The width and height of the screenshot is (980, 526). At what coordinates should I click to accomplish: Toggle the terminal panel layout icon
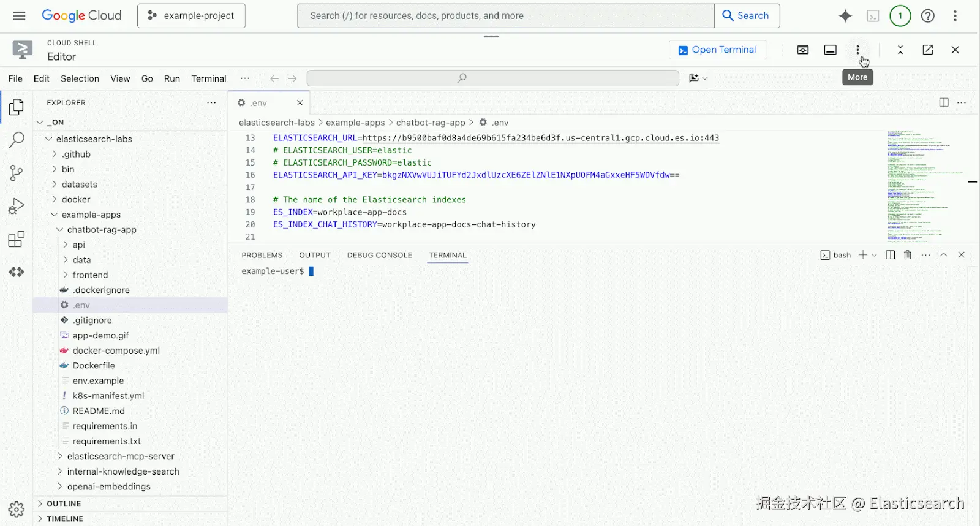coord(830,50)
